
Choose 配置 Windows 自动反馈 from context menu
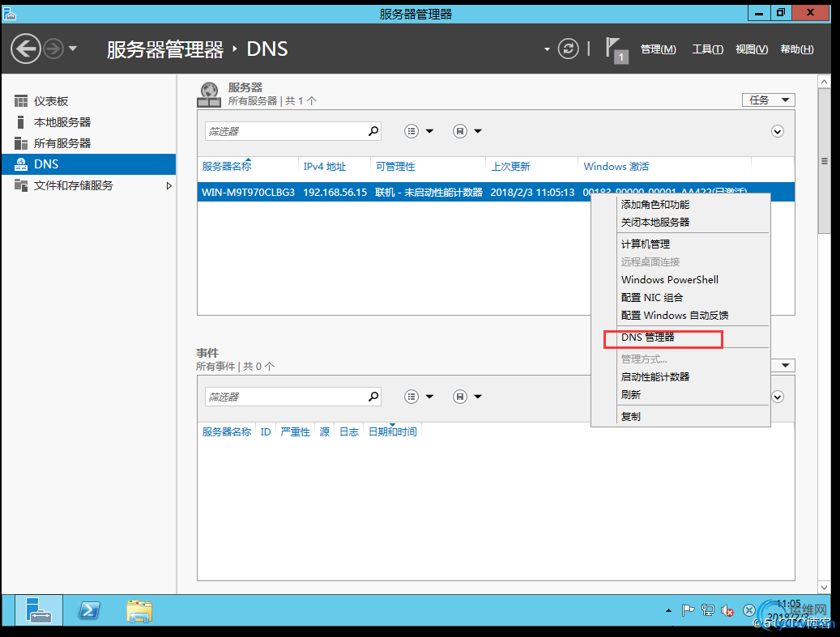(x=680, y=316)
